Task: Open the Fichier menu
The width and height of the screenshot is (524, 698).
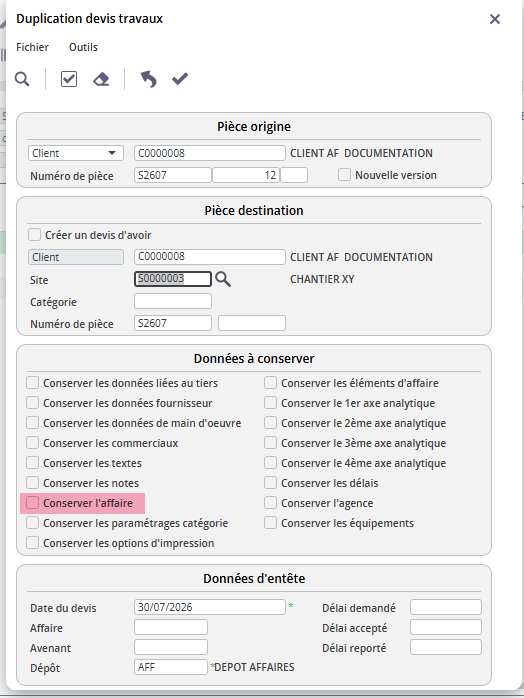Action: point(32,47)
